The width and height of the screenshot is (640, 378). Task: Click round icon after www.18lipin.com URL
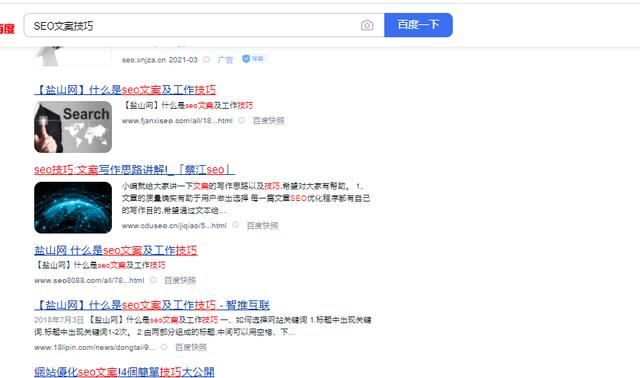[164, 347]
